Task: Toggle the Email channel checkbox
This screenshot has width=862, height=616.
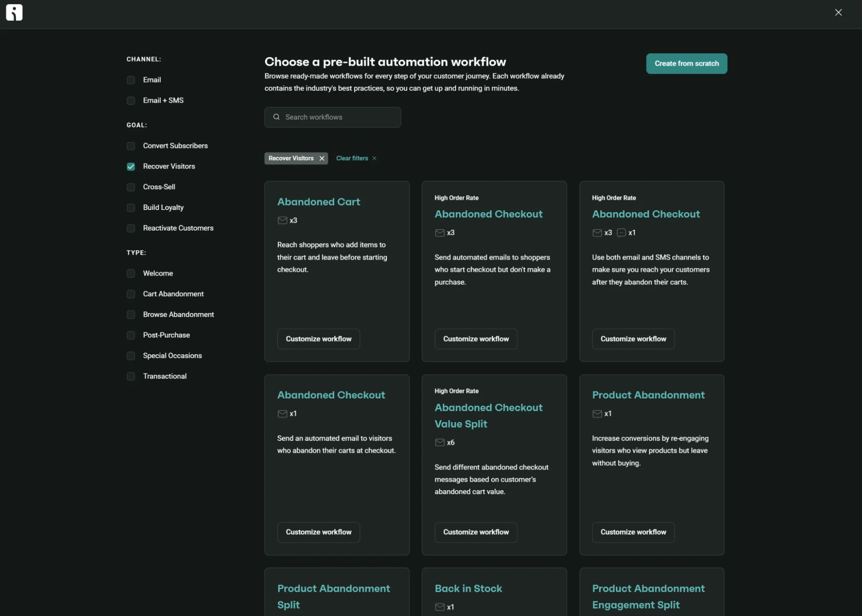Action: click(131, 80)
